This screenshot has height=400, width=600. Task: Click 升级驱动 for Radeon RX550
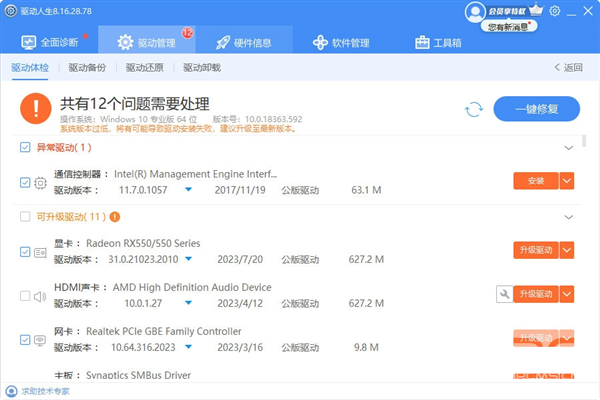pos(536,250)
